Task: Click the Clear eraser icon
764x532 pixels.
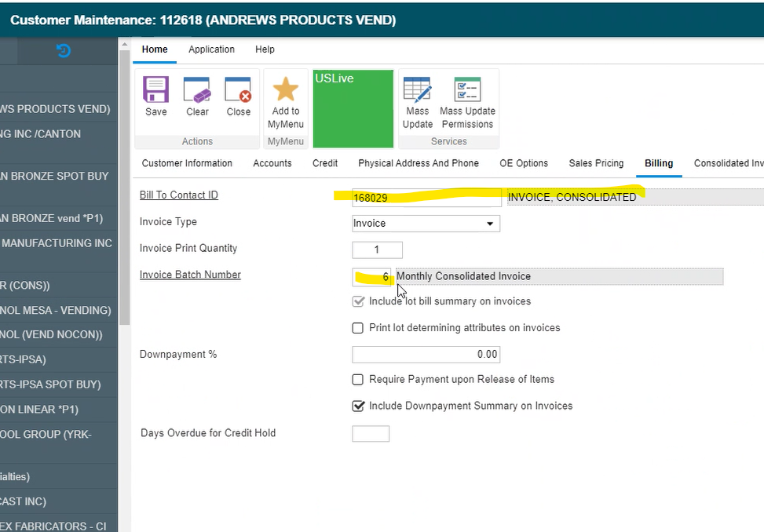Action: point(197,90)
